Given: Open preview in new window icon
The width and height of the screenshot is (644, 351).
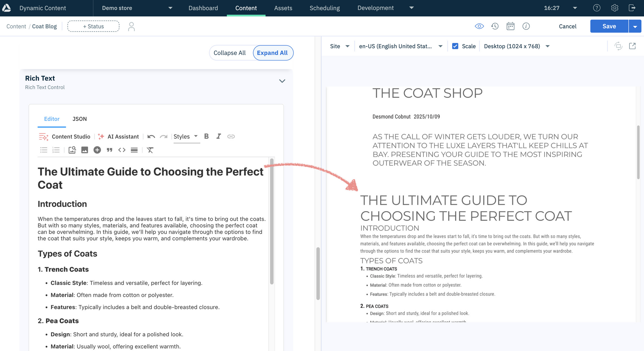Looking at the screenshot, I should (632, 46).
